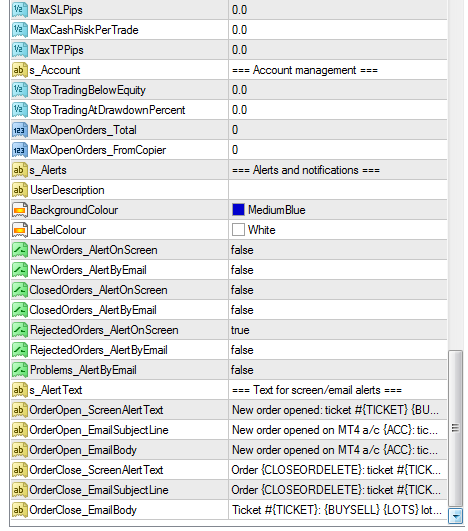This screenshot has height=531, width=468.
Task: Click the string icon next to s_Alerts
Action: coord(19,170)
